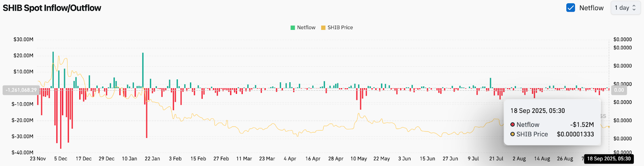Click the 11 Mar x-axis label
This screenshot has width=644, height=166.
pos(244,159)
